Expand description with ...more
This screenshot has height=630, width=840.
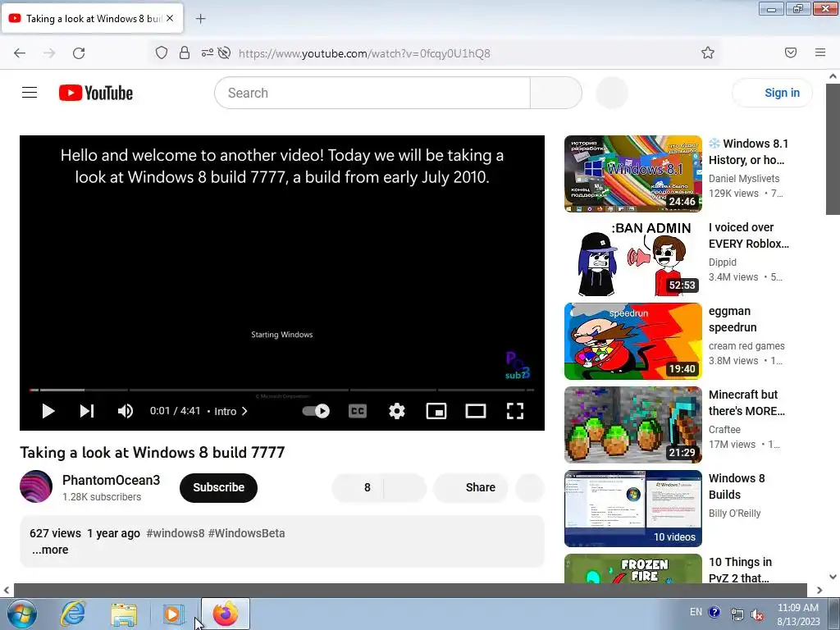point(50,550)
